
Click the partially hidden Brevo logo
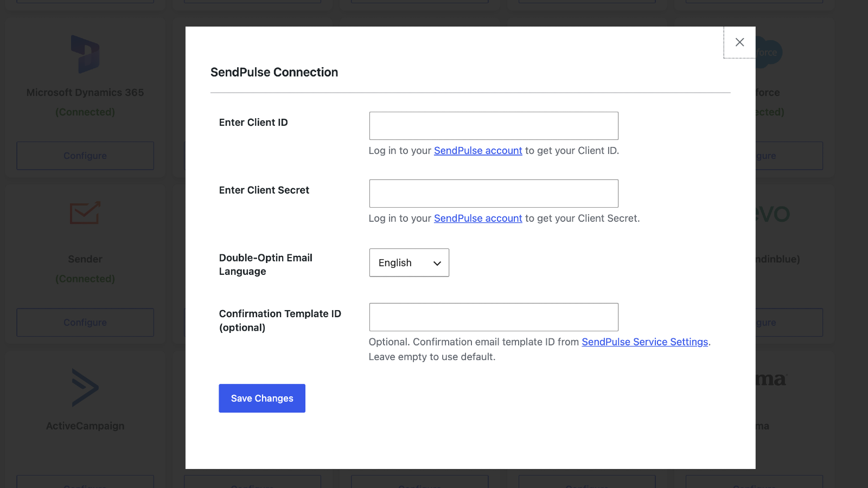[773, 214]
